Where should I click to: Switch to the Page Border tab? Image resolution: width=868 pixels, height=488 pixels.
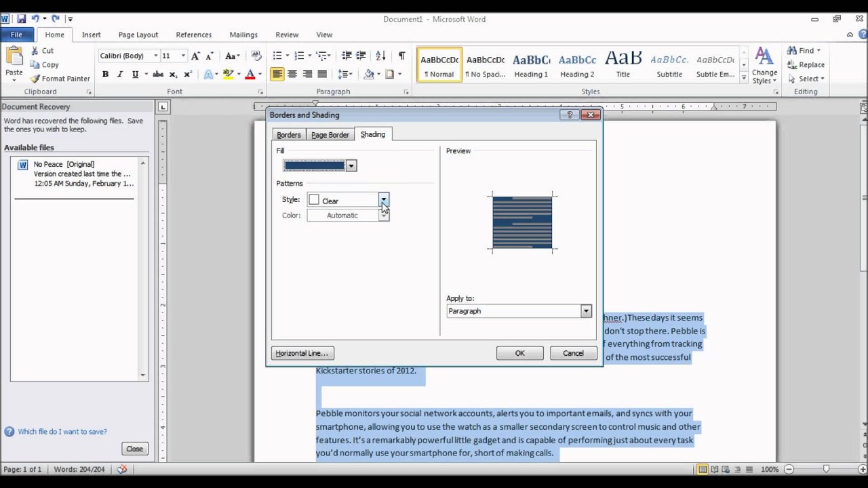pyautogui.click(x=330, y=135)
